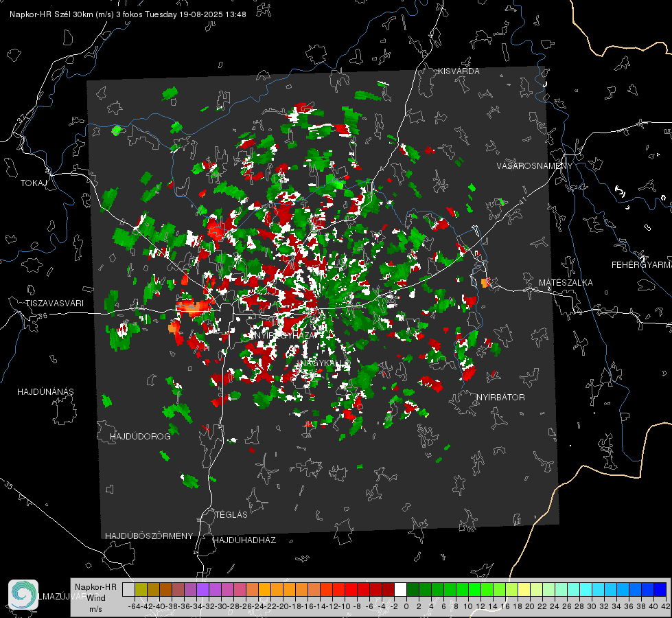Click the orange radar echo near Mátészalka
The image size is (672, 618).
coord(485,283)
